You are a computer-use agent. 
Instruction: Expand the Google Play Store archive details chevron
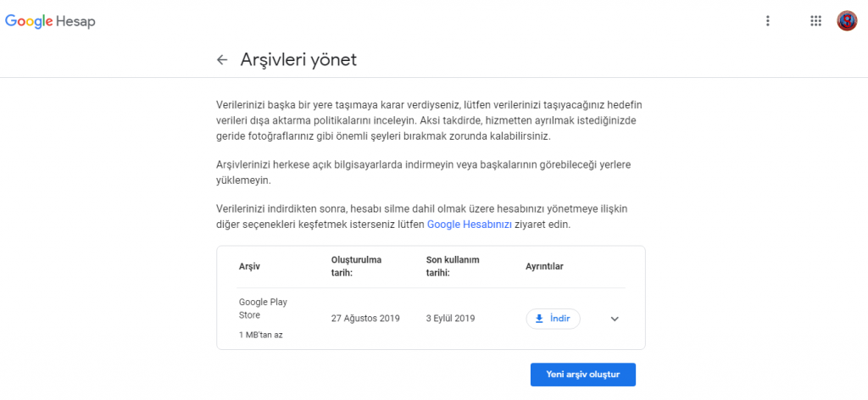(x=615, y=319)
